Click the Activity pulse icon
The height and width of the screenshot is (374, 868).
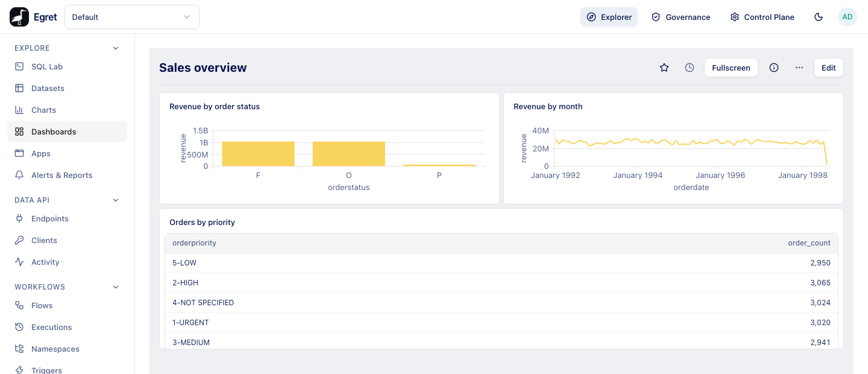19,262
